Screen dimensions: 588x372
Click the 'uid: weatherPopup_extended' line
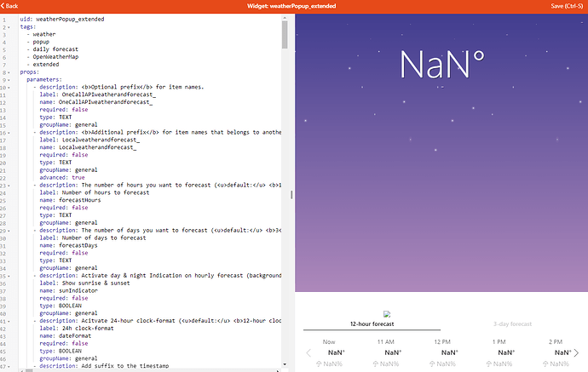pos(62,19)
